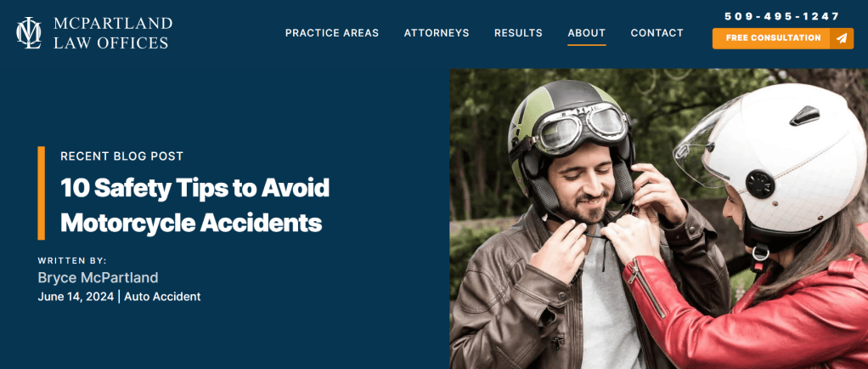Click the orange accent bar beside the title
This screenshot has width=868, height=369.
(41, 193)
